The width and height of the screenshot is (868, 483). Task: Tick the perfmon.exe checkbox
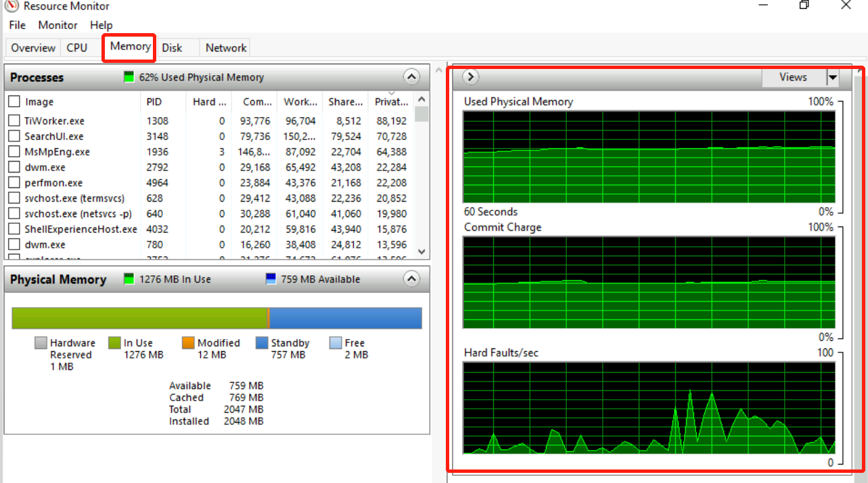pyautogui.click(x=14, y=183)
